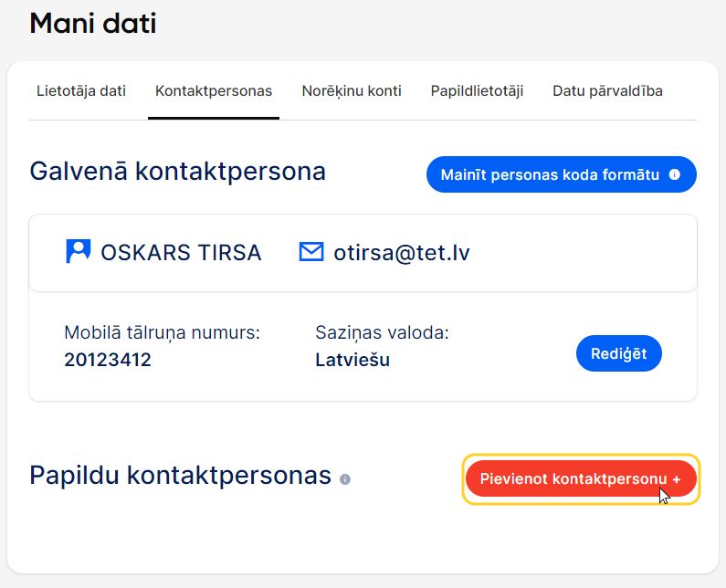Select the phone number 20123412
The width and height of the screenshot is (726, 588).
[x=108, y=360]
